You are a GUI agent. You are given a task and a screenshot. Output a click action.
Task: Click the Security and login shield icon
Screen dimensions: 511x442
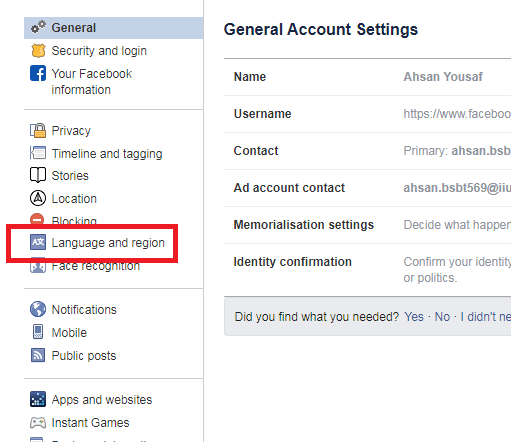[38, 51]
